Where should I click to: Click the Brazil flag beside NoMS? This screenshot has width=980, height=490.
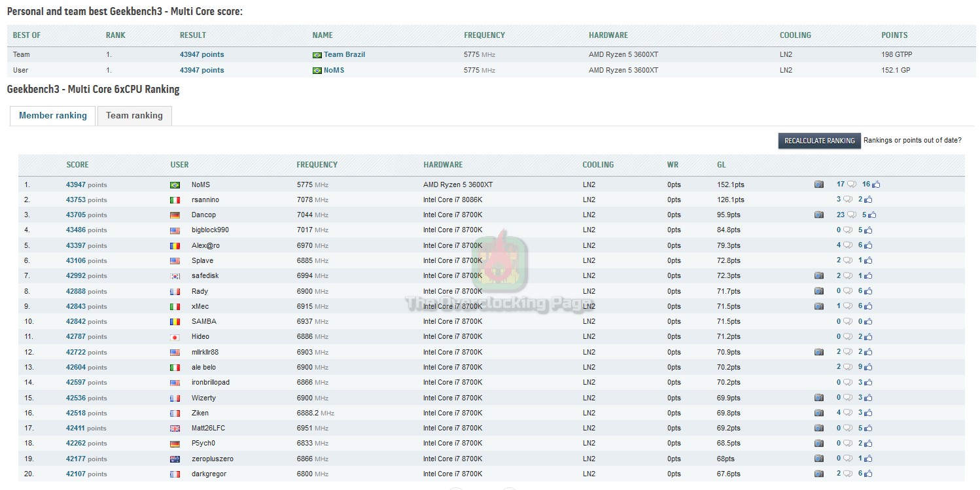[175, 184]
